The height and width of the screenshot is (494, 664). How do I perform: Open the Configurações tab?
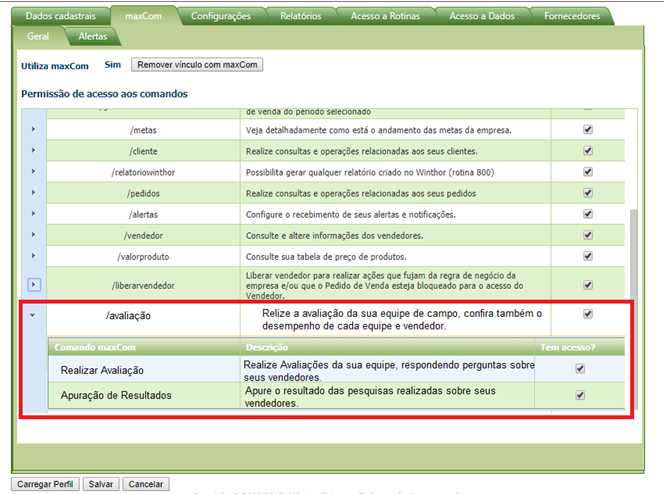pyautogui.click(x=221, y=17)
